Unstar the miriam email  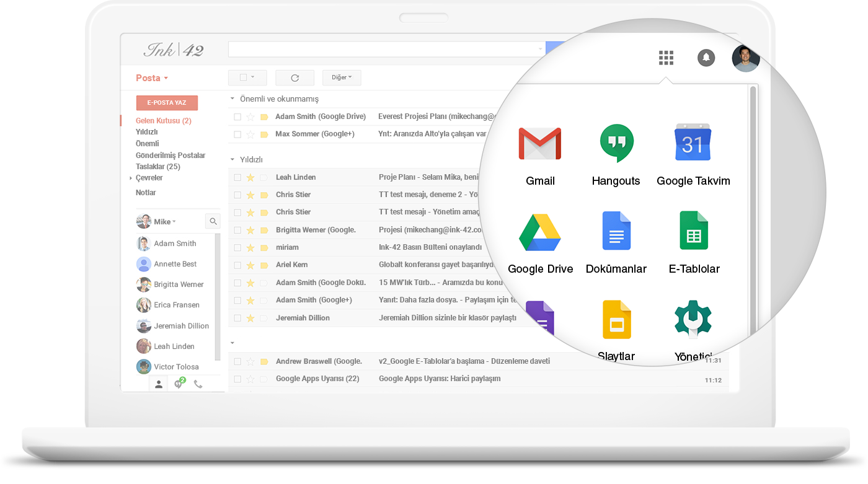tap(250, 247)
